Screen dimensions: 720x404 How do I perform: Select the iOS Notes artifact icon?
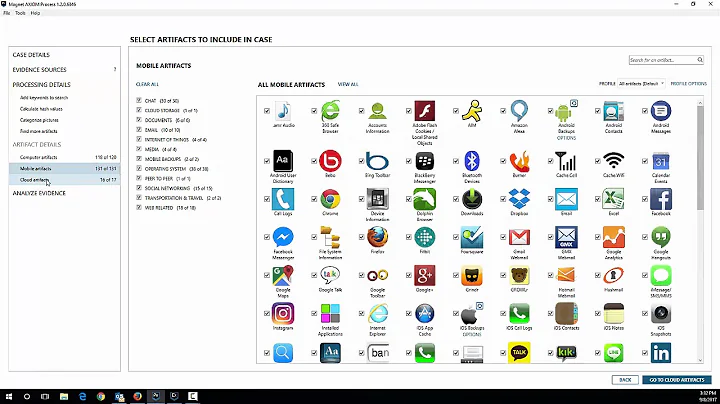click(613, 314)
